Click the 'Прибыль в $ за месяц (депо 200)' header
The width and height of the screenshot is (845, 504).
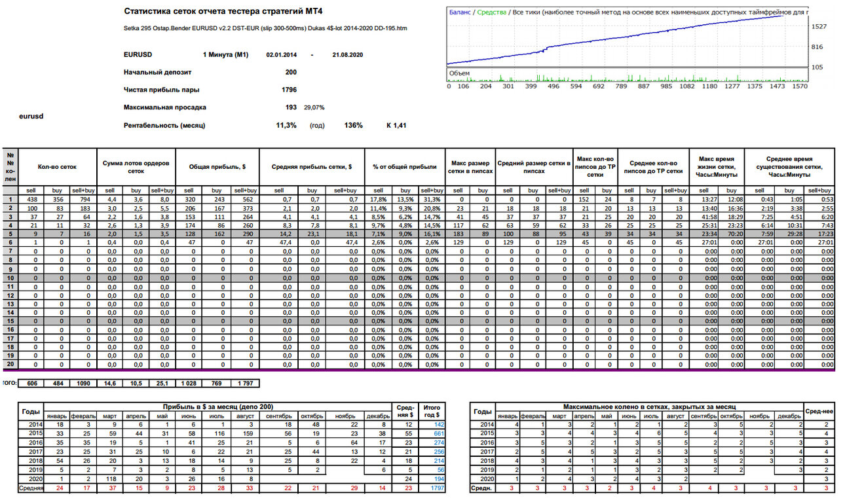[217, 406]
